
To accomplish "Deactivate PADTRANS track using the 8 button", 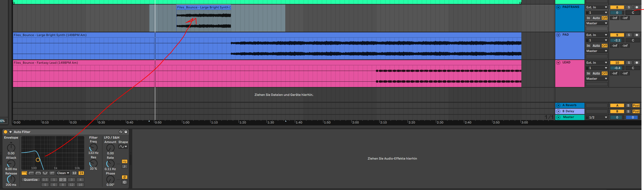I will [617, 7].
